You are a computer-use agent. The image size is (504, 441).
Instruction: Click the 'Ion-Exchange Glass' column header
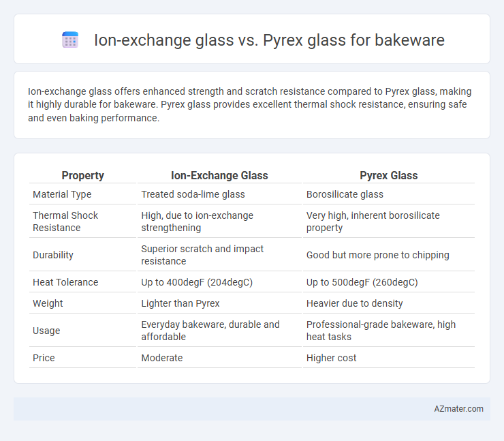219,175
